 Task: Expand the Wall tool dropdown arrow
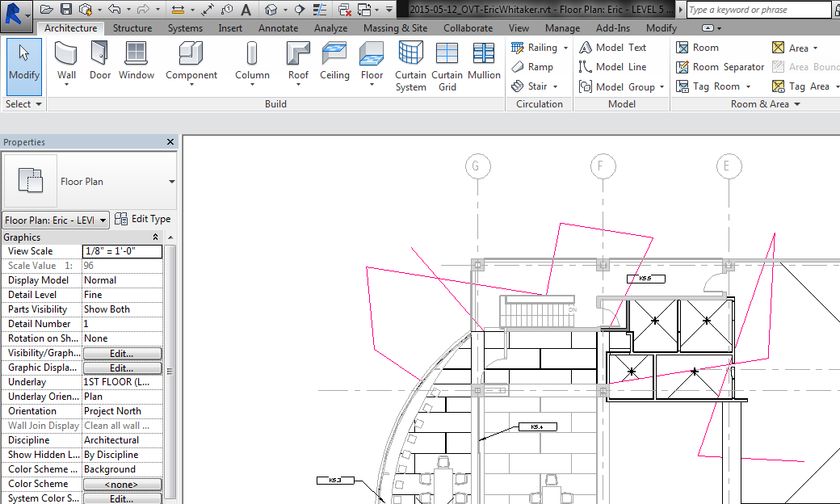[x=66, y=84]
